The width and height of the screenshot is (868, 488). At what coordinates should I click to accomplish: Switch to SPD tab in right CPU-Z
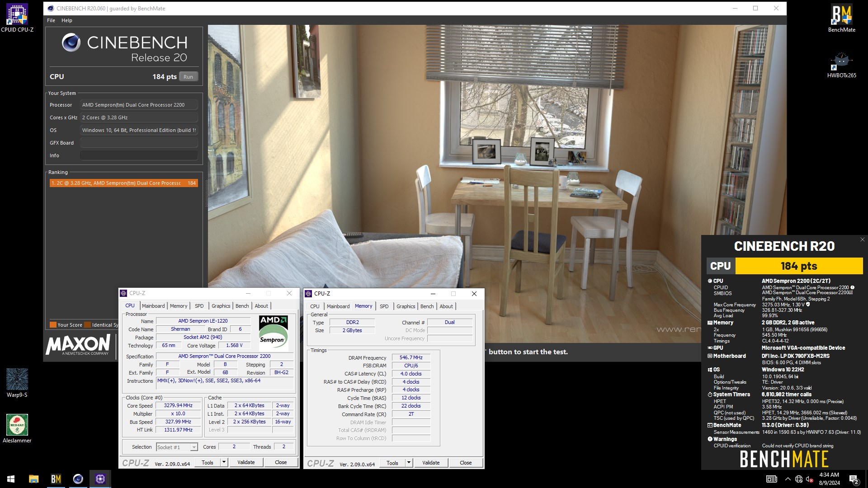[384, 306]
